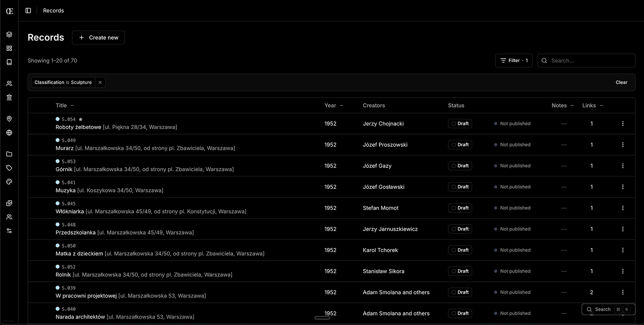Click creator Karol Tchorek
Viewport: 644px width, 325px height.
[x=380, y=250]
